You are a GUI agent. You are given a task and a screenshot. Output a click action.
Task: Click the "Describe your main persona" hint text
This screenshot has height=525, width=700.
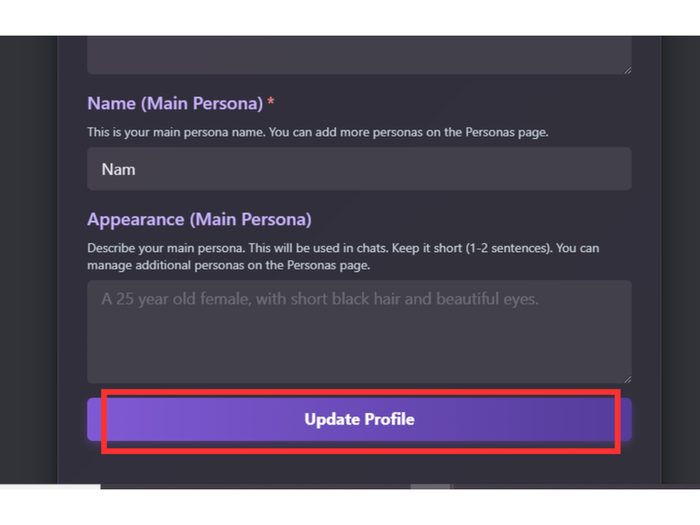tap(160, 247)
